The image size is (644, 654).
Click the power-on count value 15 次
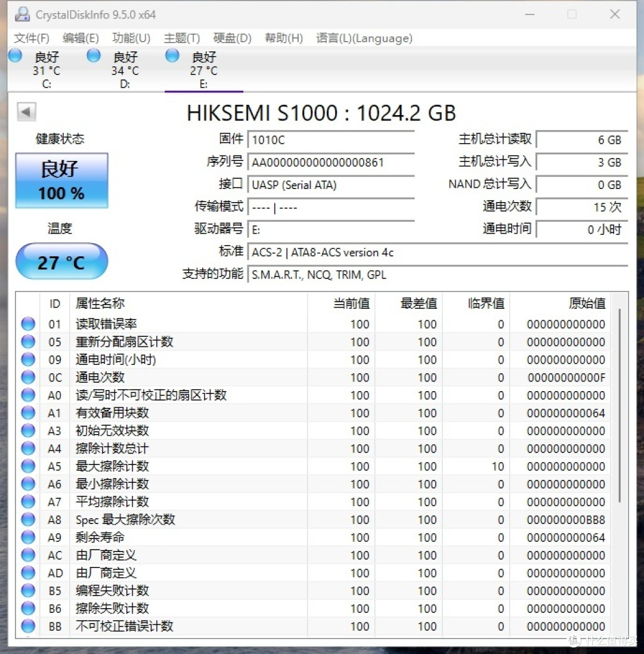pos(582,207)
